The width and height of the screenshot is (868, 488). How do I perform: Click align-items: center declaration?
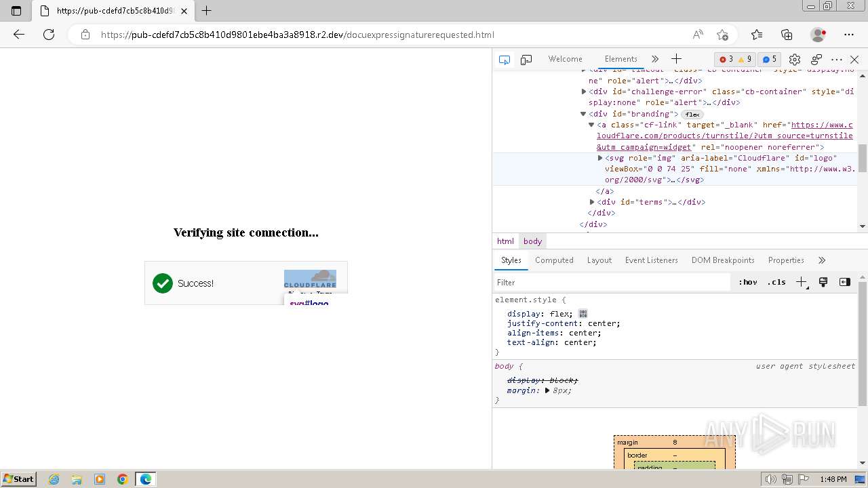(554, 333)
